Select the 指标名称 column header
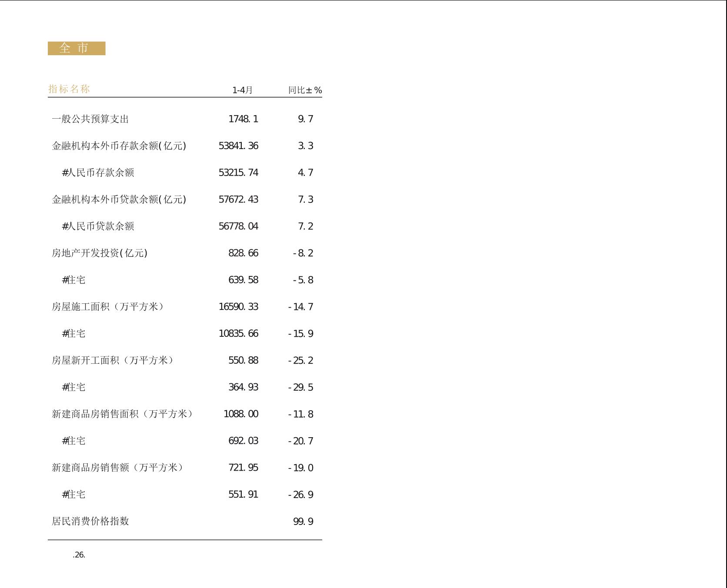 tap(69, 89)
